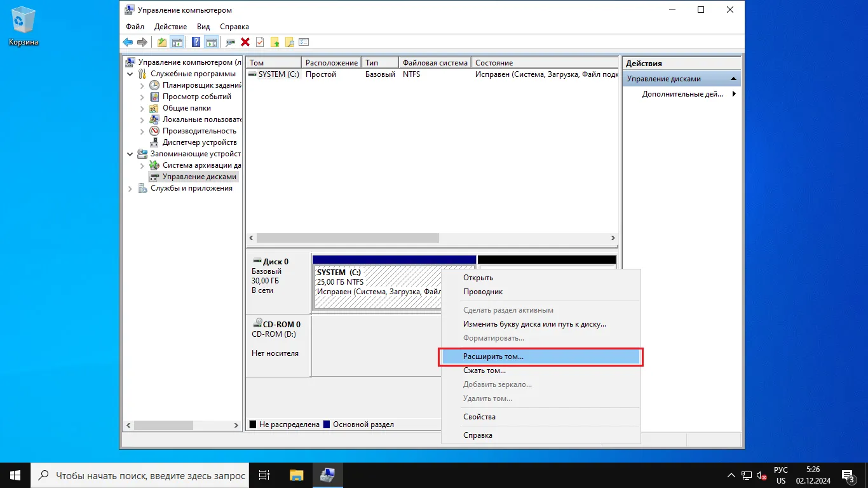Expand Дополнительные действия submenu arrow

(734, 94)
